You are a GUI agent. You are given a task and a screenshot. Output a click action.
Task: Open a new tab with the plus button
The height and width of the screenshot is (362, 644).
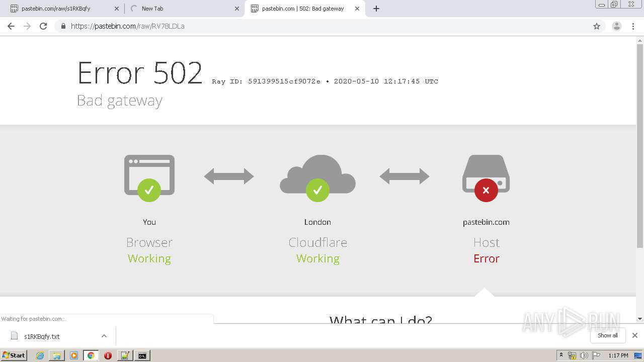pyautogui.click(x=376, y=9)
